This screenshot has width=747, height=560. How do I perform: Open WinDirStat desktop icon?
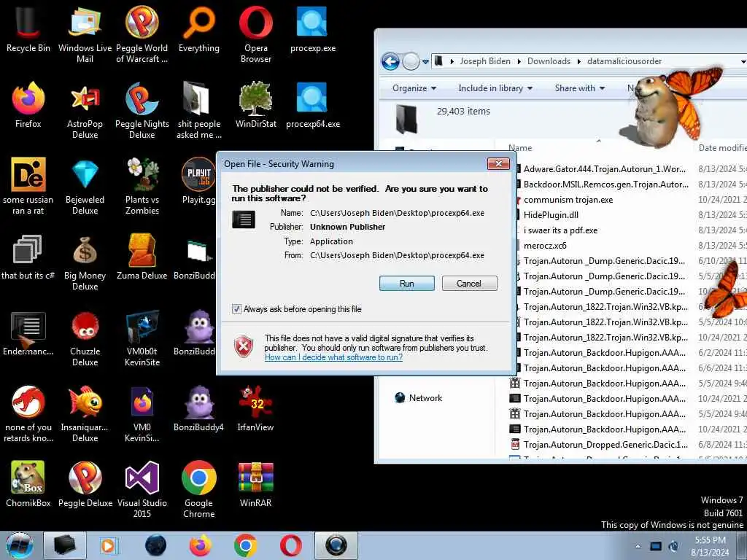(256, 105)
